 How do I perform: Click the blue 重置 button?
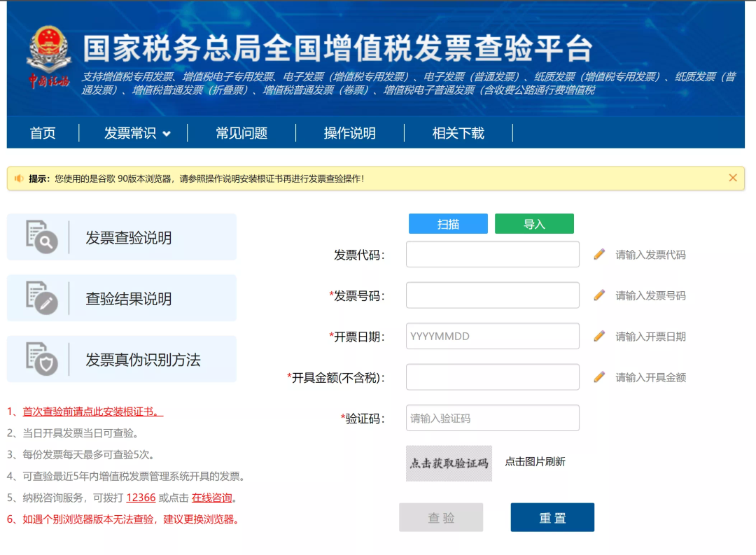click(552, 517)
